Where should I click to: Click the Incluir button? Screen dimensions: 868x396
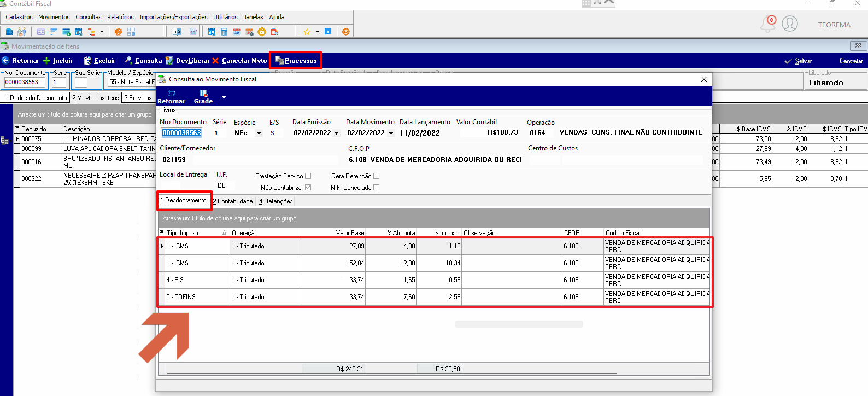[58, 61]
